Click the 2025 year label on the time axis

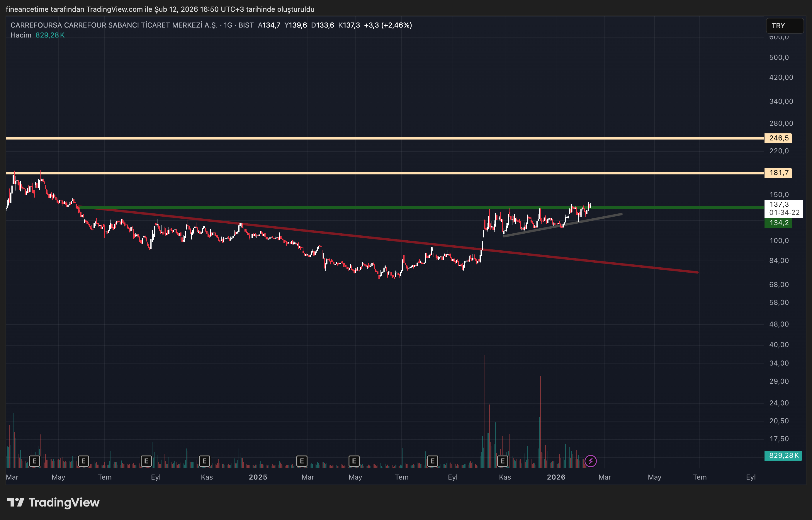click(x=258, y=477)
